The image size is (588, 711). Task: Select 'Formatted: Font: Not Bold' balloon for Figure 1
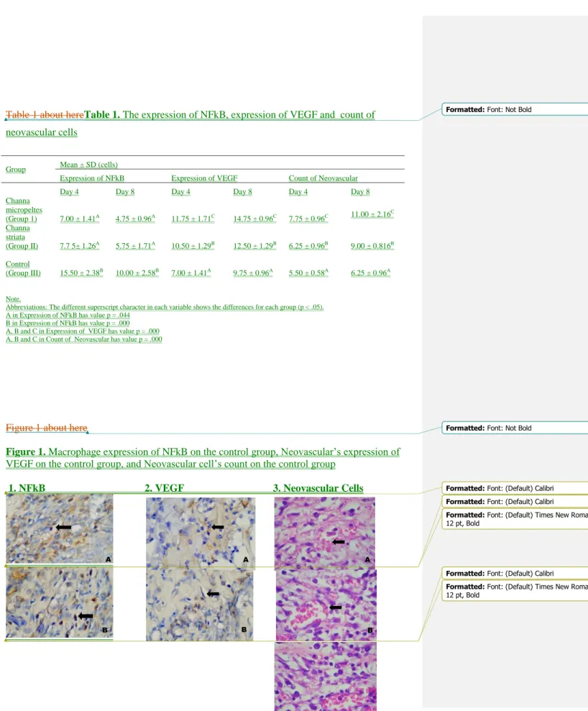515,428
